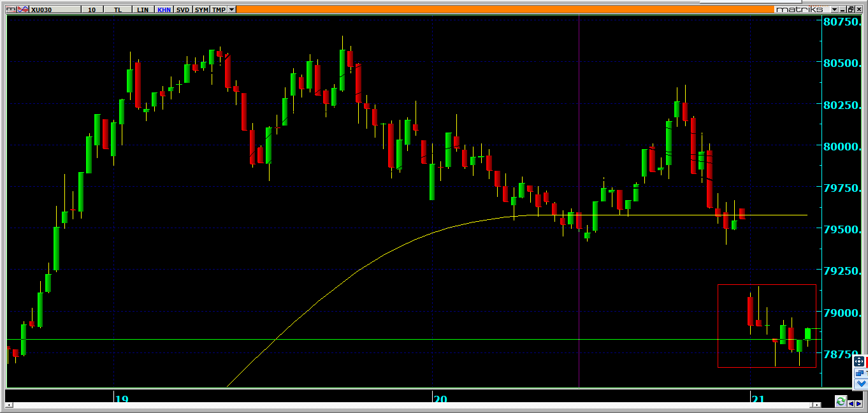Toggle the KHN option
Screen dimensions: 868x413
[x=164, y=10]
